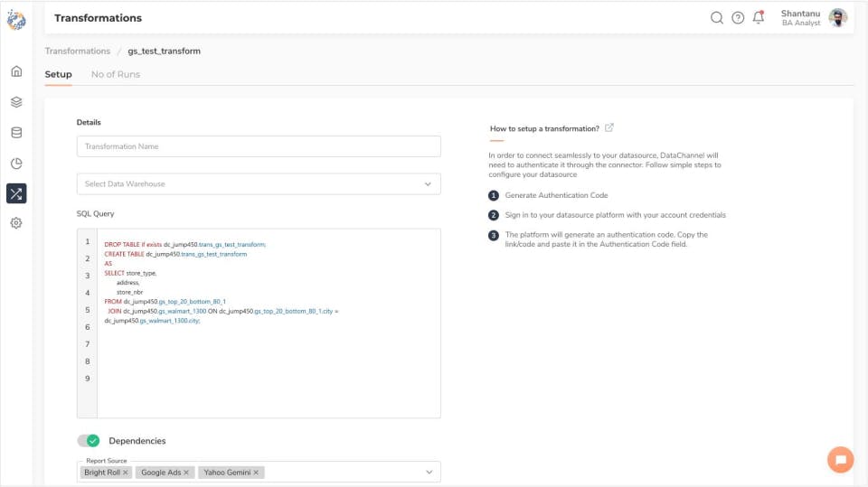
Task: Expand the Report Source dropdown arrow
Action: tap(429, 473)
